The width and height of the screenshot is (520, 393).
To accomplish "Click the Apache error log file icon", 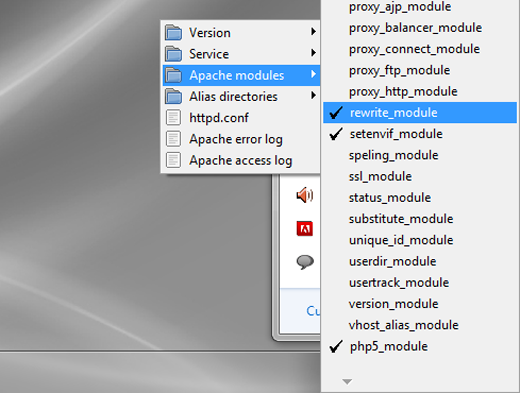I will click(173, 139).
